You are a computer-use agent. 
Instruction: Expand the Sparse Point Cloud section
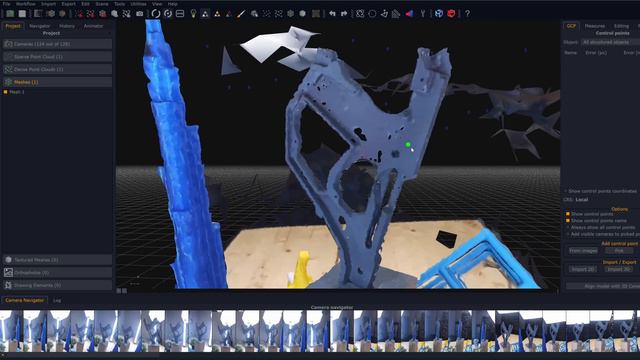(57, 57)
